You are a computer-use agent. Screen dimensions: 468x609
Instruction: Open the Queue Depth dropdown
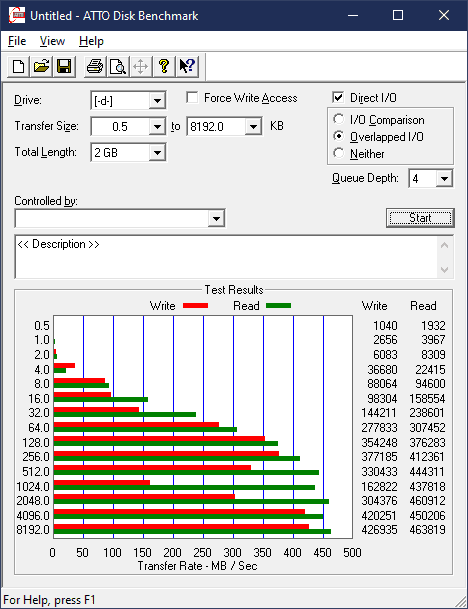(x=444, y=179)
